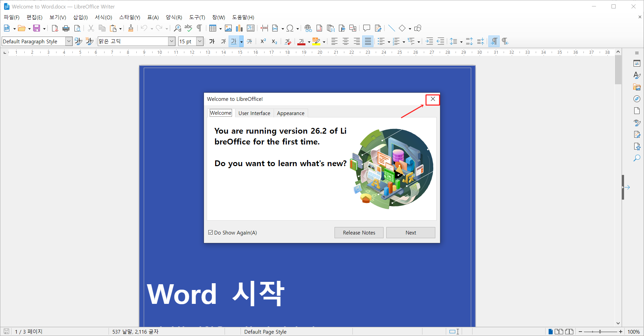
Task: Toggle Underline formatting button
Action: pyautogui.click(x=234, y=42)
